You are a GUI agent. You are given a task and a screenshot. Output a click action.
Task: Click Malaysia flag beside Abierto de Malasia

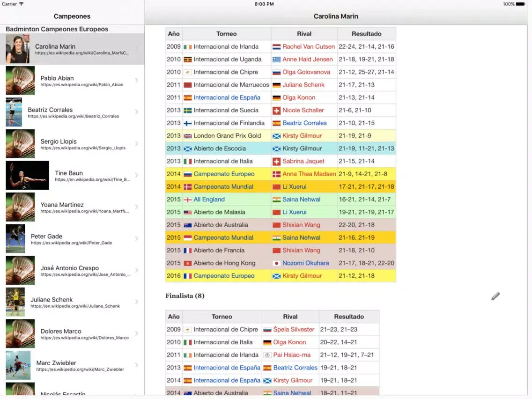point(188,213)
